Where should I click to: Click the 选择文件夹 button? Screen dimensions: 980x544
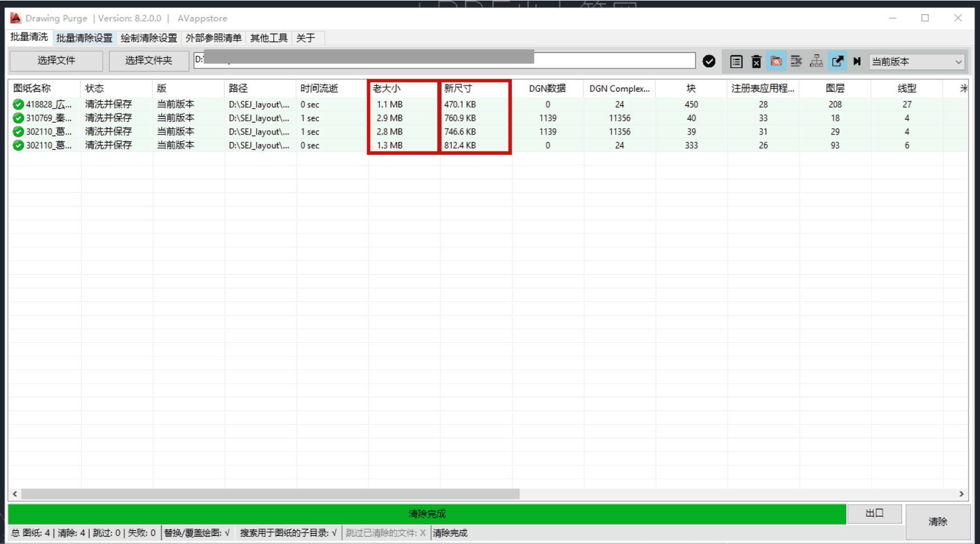tap(148, 60)
